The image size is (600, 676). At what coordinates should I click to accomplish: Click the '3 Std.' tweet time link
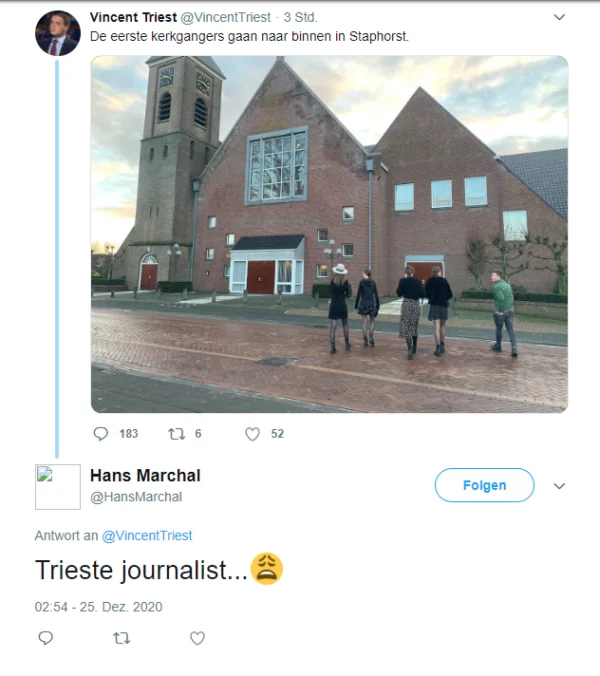300,18
